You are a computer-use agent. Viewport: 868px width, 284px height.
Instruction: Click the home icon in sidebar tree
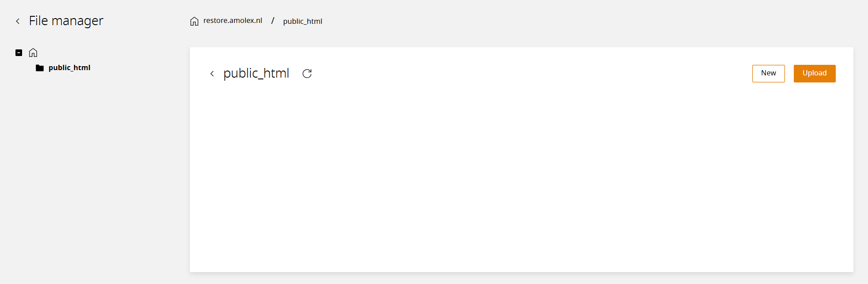(x=33, y=53)
